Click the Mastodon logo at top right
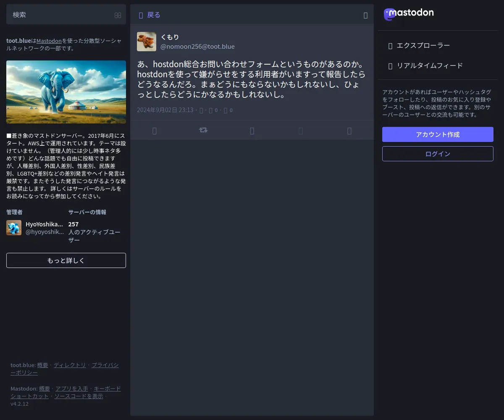Viewport: 504px width, 420px height. point(409,14)
